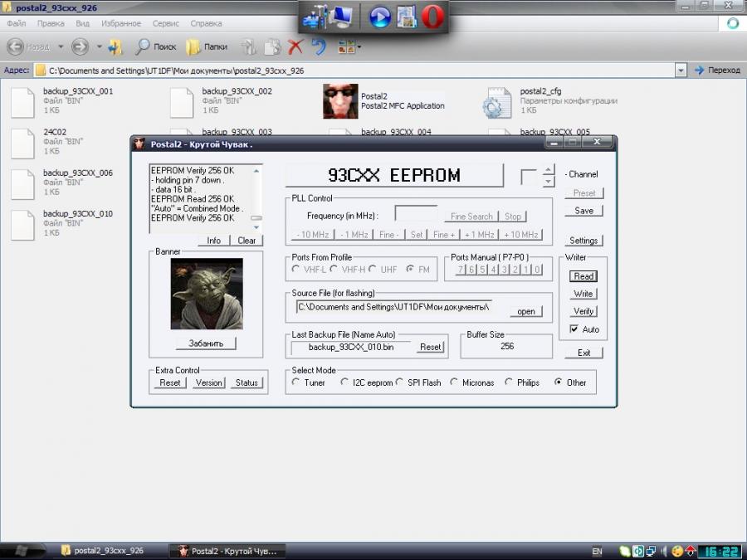Click the network computers tray icon
This screenshot has width=747, height=560.
coord(651,552)
